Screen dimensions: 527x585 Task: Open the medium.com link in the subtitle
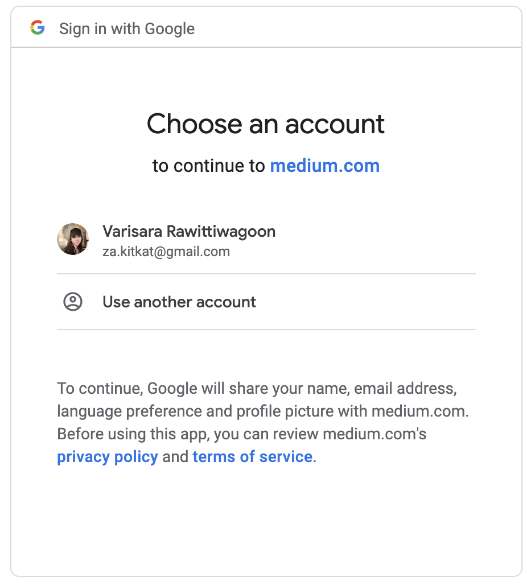pyautogui.click(x=324, y=166)
